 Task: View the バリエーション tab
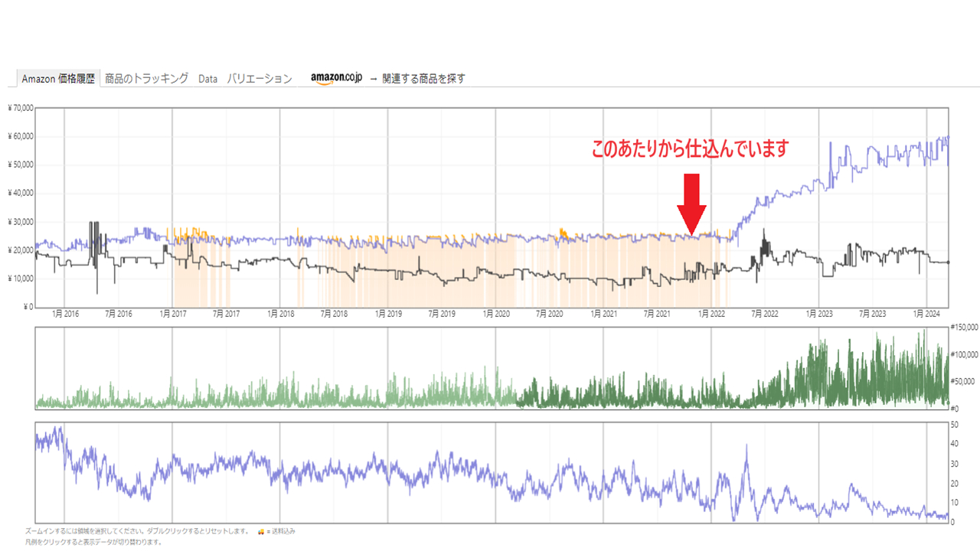(x=260, y=77)
